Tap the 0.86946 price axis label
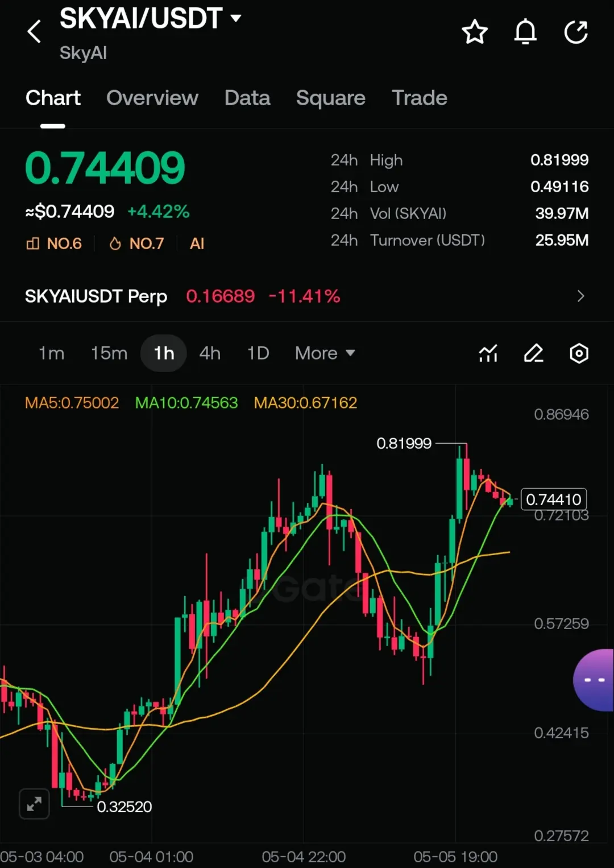The height and width of the screenshot is (868, 614). click(561, 414)
